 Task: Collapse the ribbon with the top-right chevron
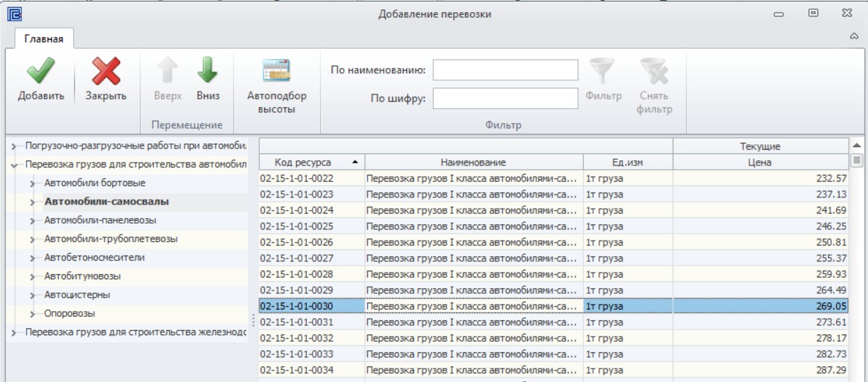[x=855, y=36]
